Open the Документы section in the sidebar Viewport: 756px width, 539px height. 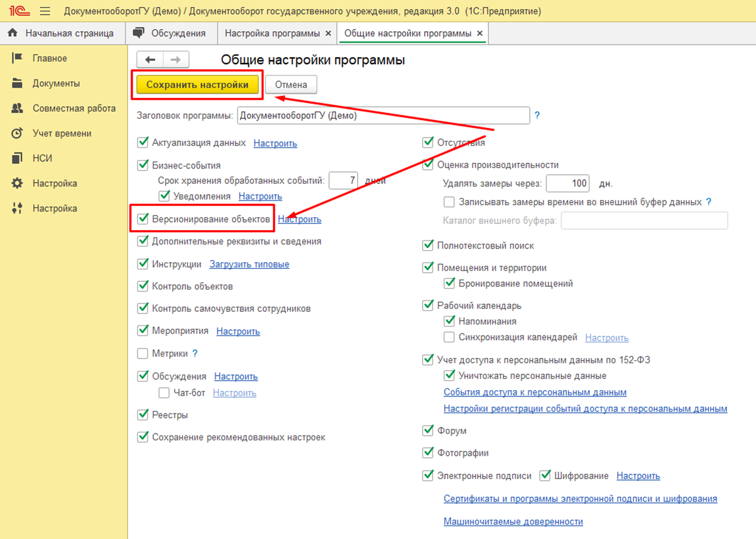coord(56,83)
